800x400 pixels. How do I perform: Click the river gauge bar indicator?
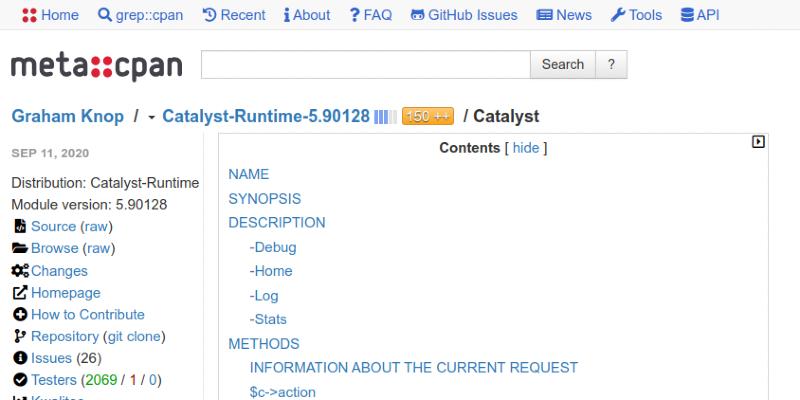385,117
